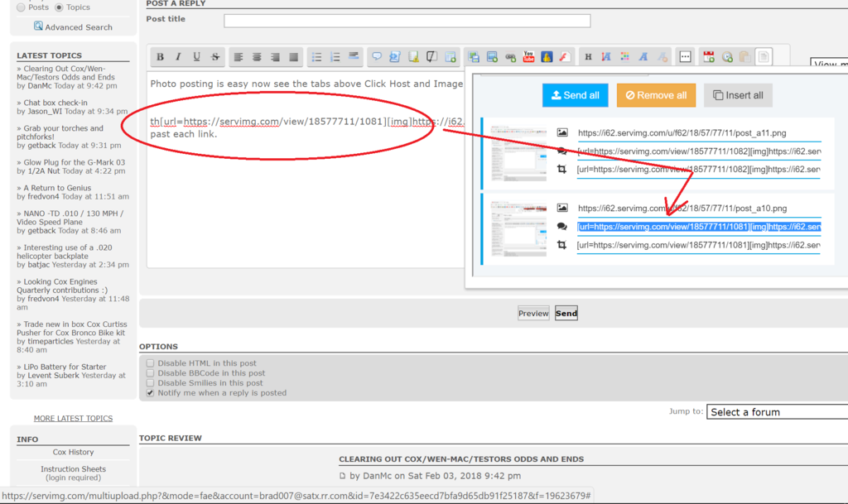Click the 1081 BBCode field beside crop icon
Image resolution: width=848 pixels, height=504 pixels.
tap(699, 245)
